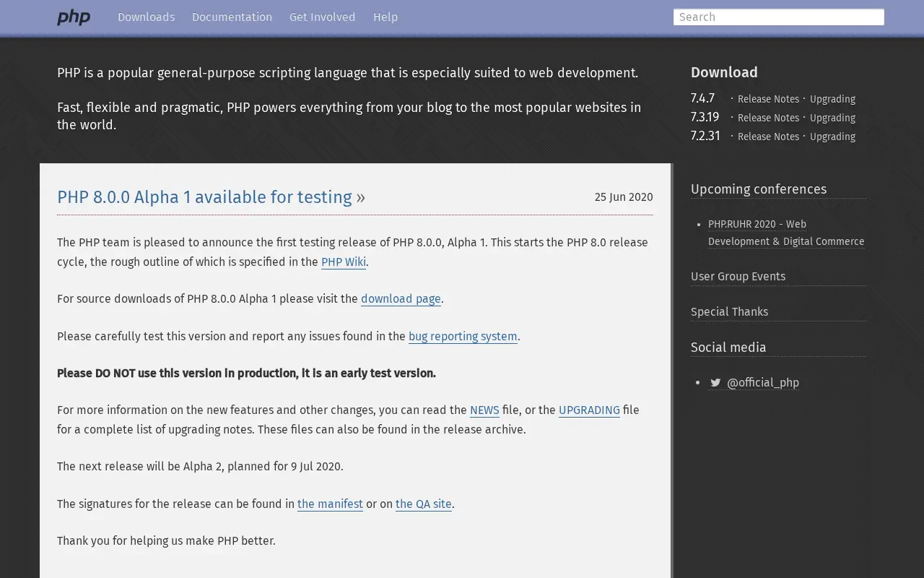This screenshot has width=924, height=578.
Task: Click the bold DO NOT use warning
Action: [246, 374]
